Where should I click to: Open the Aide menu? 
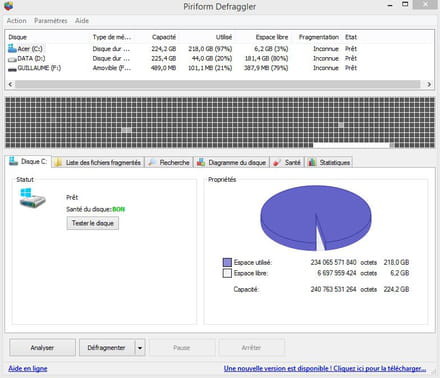point(82,21)
